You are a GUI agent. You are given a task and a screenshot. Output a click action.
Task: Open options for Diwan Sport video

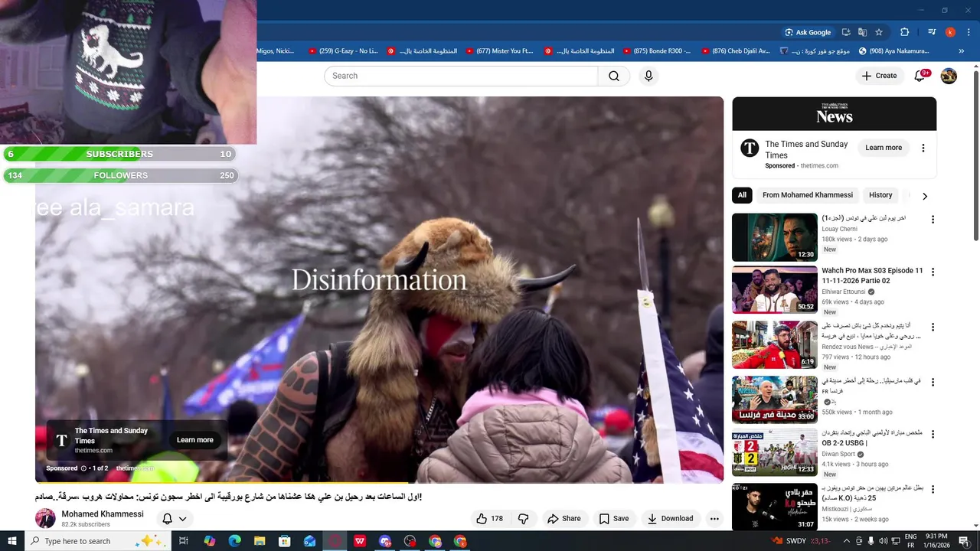click(x=933, y=433)
